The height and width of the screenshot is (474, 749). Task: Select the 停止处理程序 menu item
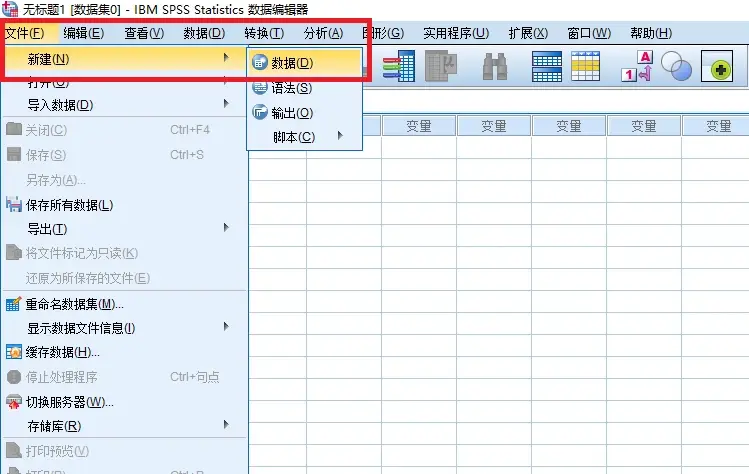tap(124, 377)
